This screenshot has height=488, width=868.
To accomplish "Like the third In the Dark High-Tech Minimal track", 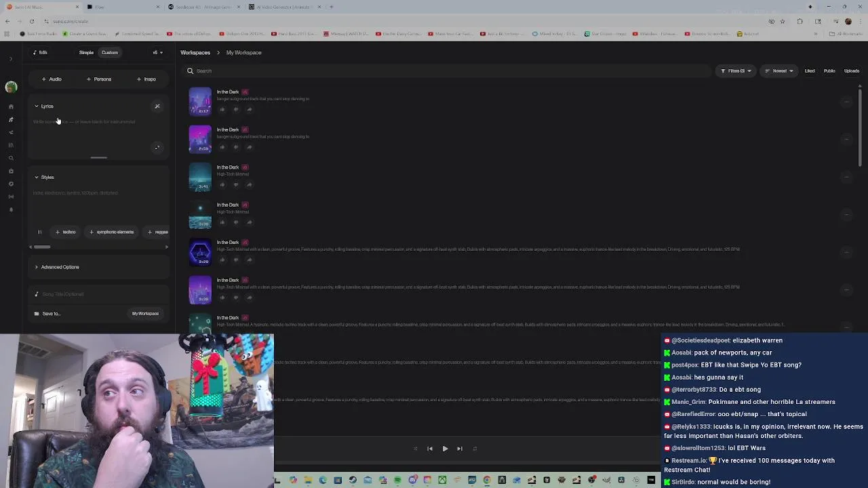I will click(x=222, y=184).
